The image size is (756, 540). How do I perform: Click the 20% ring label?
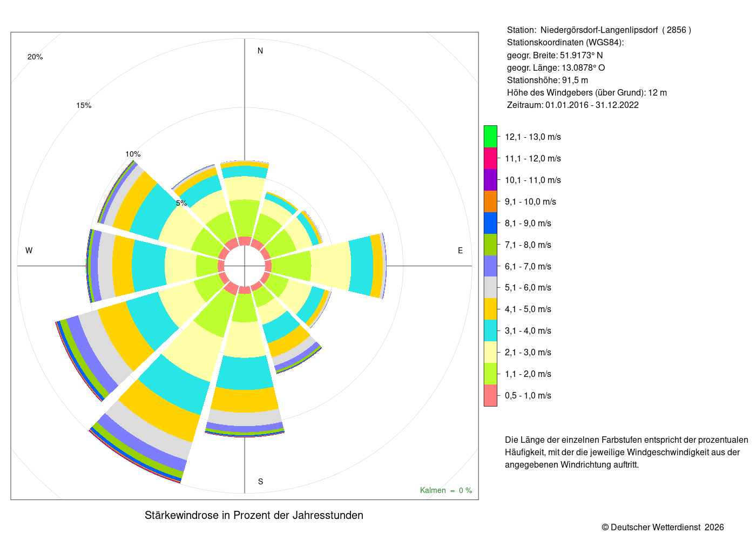[35, 57]
